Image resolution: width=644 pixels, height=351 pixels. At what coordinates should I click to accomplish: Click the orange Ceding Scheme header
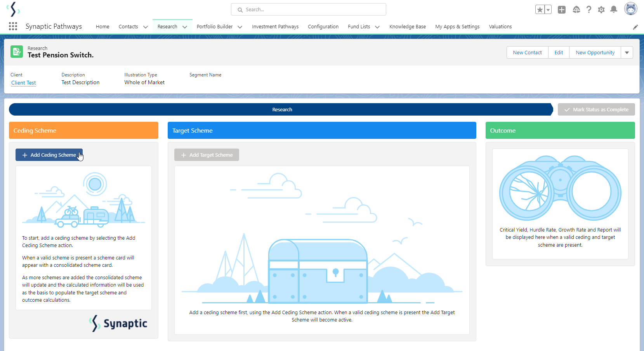(x=83, y=130)
